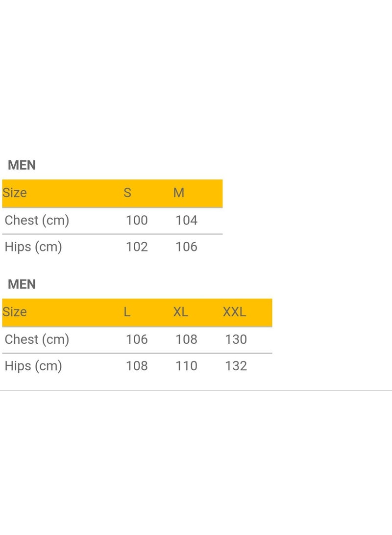Screen dimensions: 392x535
Task: Select the S size column header
Action: [127, 193]
